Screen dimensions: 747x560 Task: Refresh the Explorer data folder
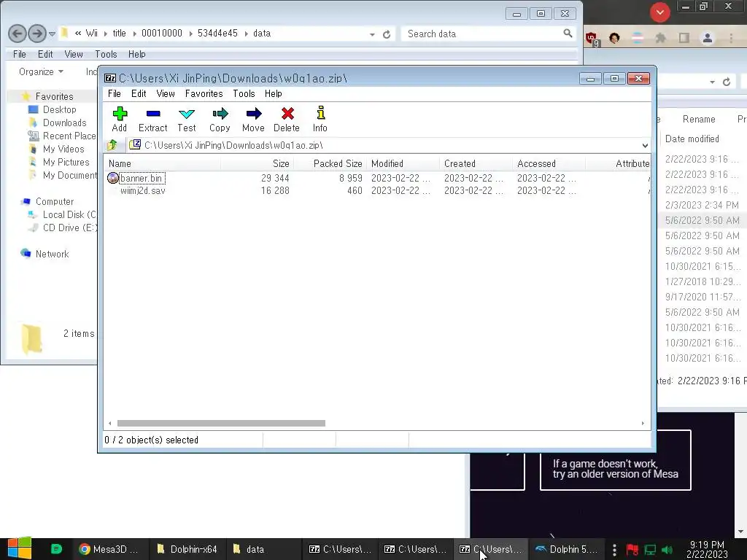(387, 34)
